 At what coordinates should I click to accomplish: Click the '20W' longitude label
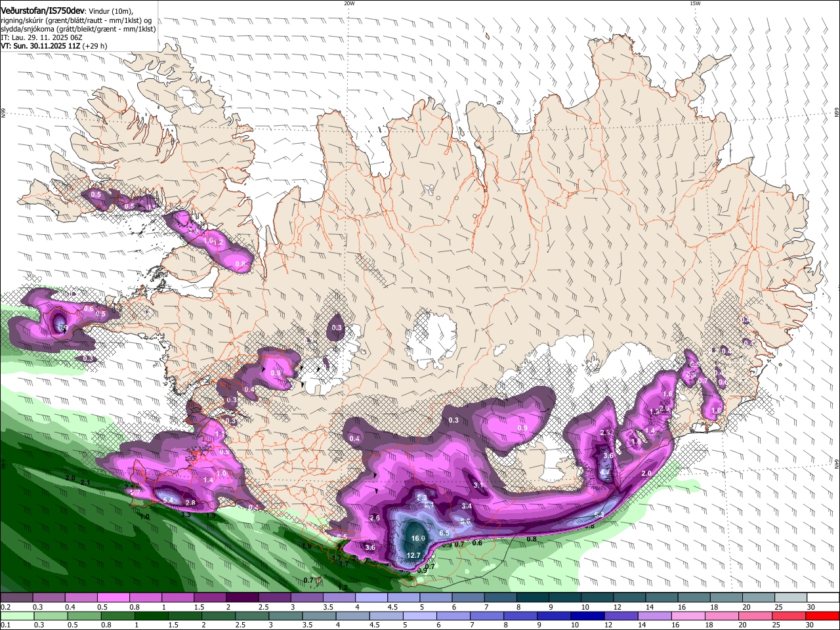tap(349, 3)
